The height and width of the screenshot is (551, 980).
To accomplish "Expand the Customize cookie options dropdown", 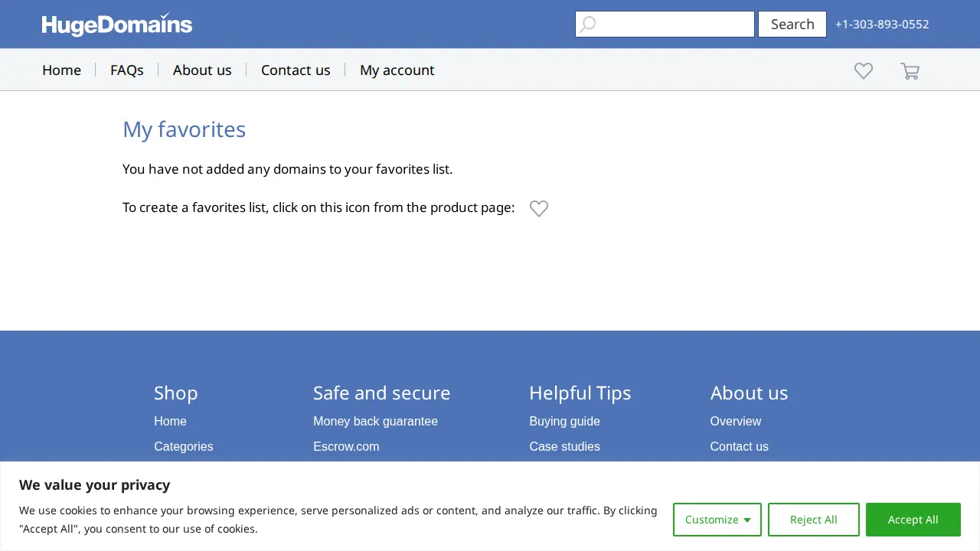I will (x=717, y=520).
